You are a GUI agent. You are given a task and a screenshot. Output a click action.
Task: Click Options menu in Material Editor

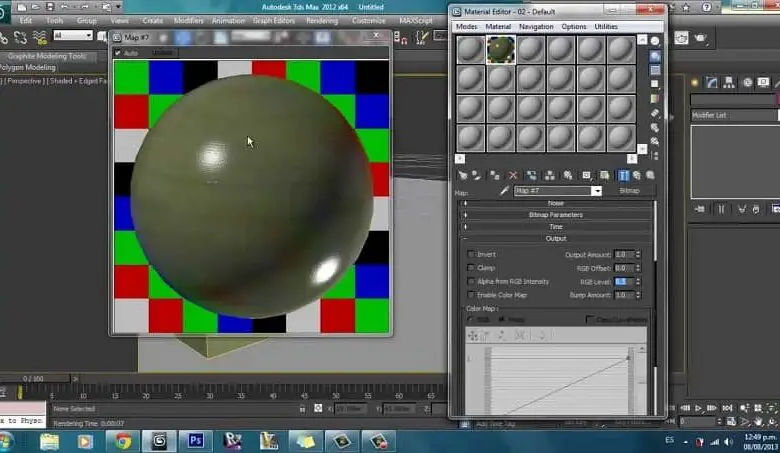[574, 26]
